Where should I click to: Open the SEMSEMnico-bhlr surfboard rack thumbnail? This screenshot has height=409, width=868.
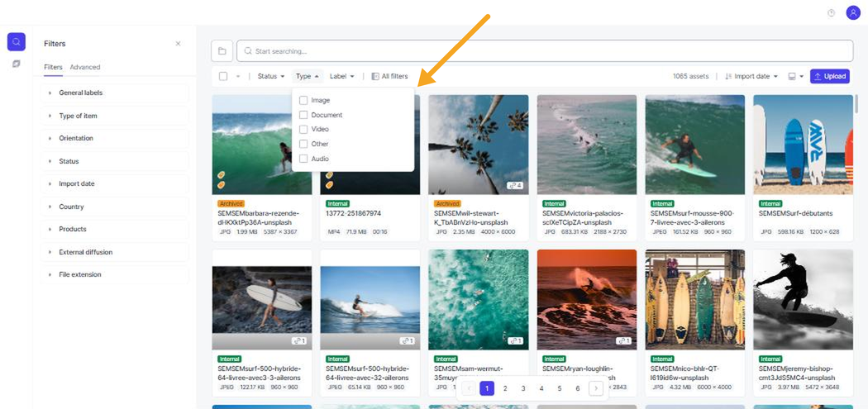click(x=694, y=299)
